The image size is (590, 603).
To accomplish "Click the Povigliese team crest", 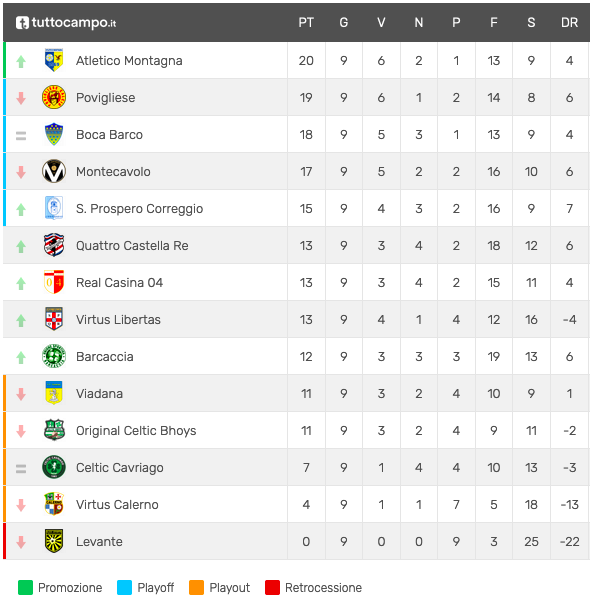I will point(54,97).
